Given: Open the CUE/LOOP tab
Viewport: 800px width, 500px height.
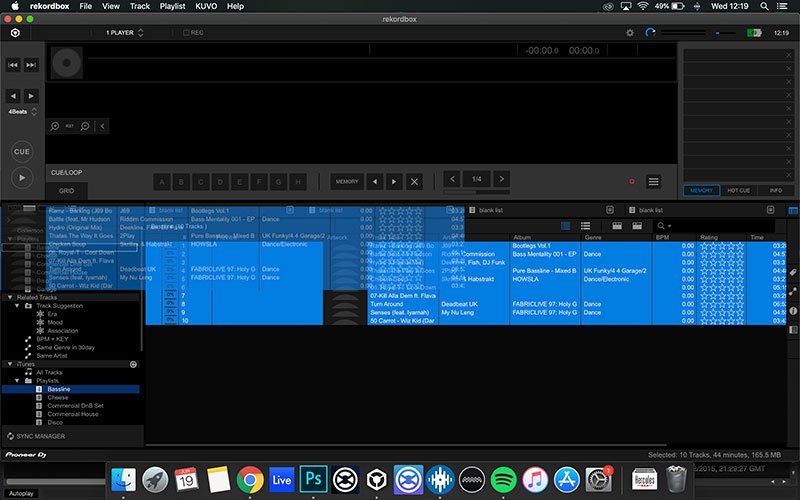Looking at the screenshot, I should [x=66, y=173].
